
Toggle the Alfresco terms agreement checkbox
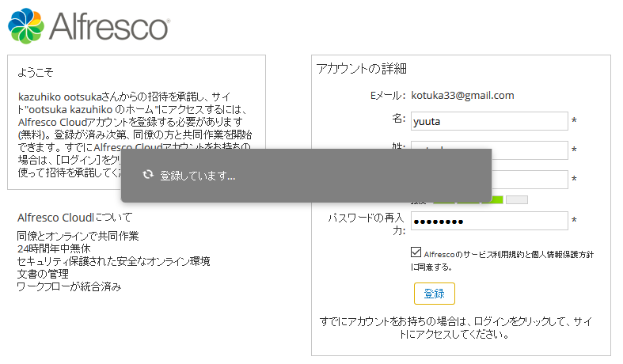(x=416, y=252)
